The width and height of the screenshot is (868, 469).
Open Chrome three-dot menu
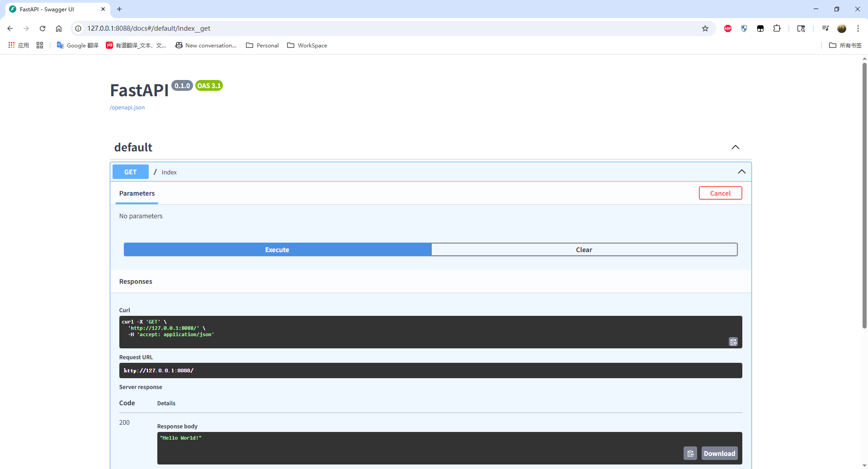858,28
